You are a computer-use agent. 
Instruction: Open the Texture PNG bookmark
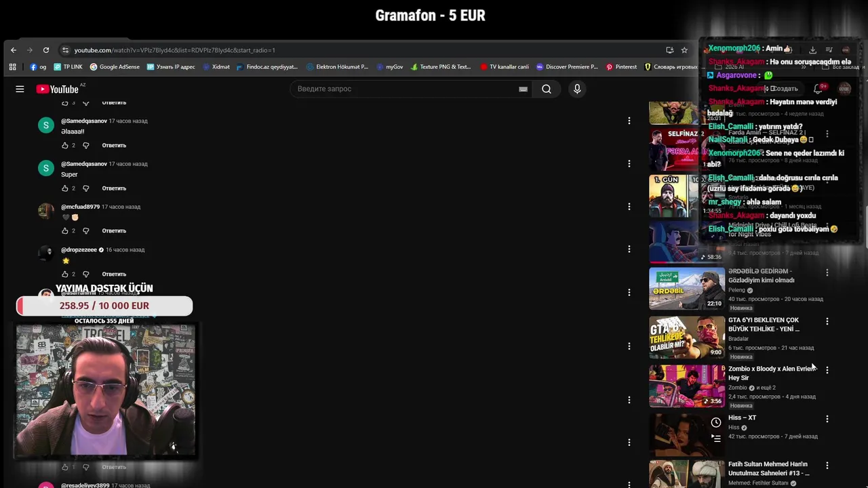point(440,67)
